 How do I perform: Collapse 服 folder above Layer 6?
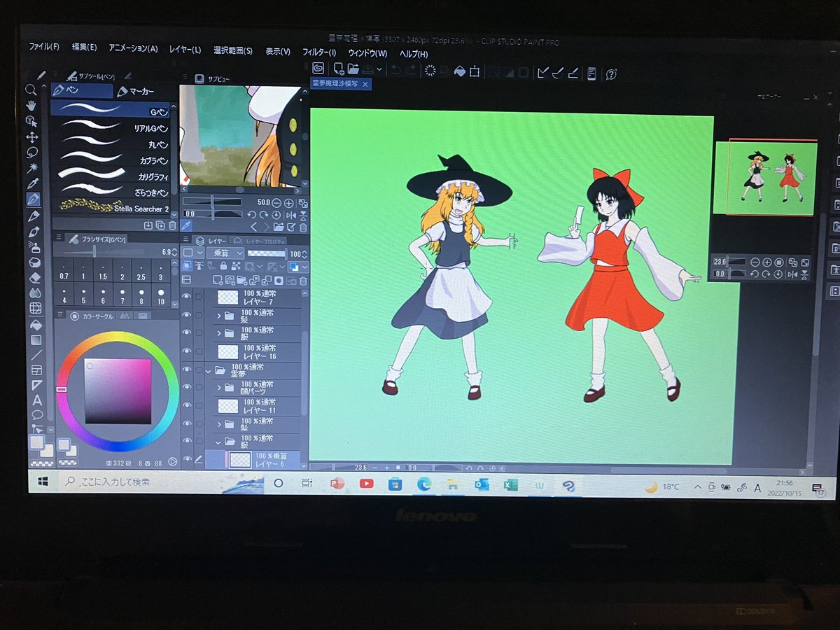[218, 442]
